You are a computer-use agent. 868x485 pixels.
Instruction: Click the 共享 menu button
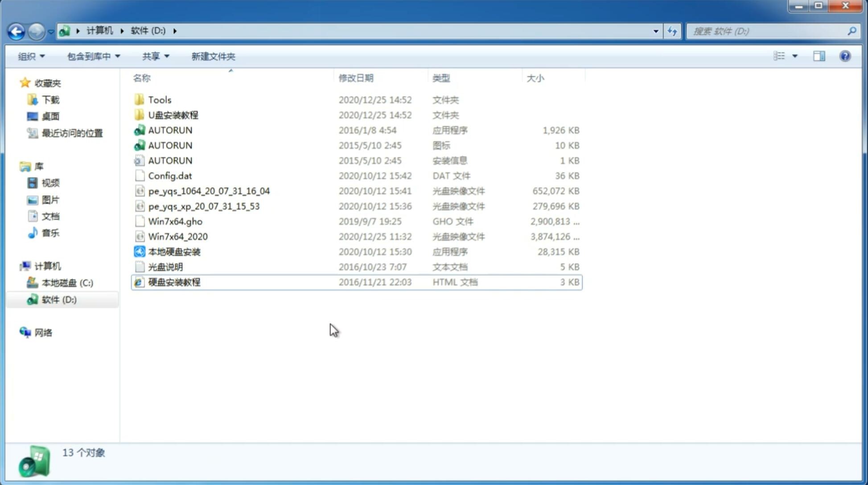click(x=152, y=56)
